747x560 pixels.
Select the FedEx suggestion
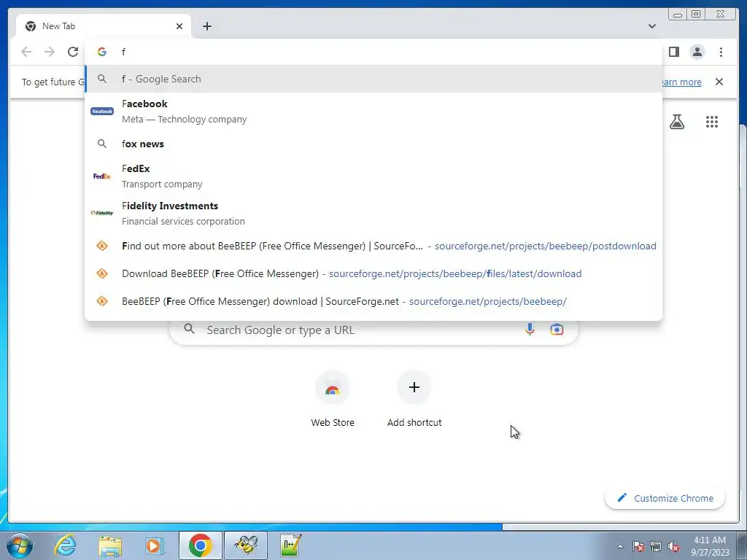373,176
